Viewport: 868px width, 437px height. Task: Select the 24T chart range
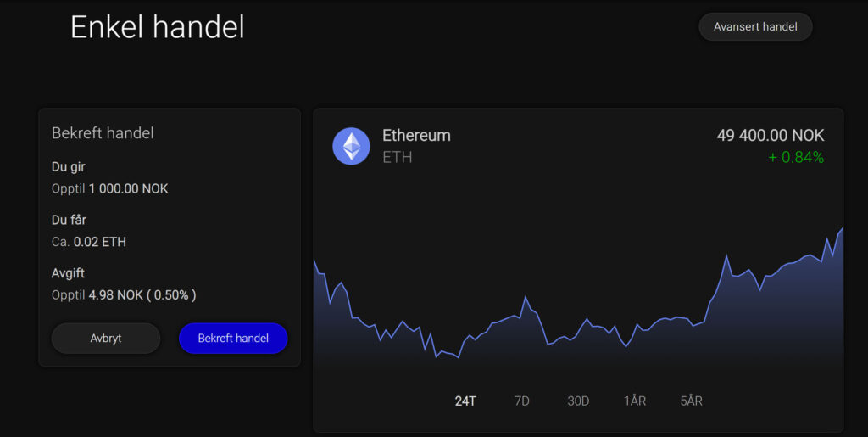tap(465, 401)
